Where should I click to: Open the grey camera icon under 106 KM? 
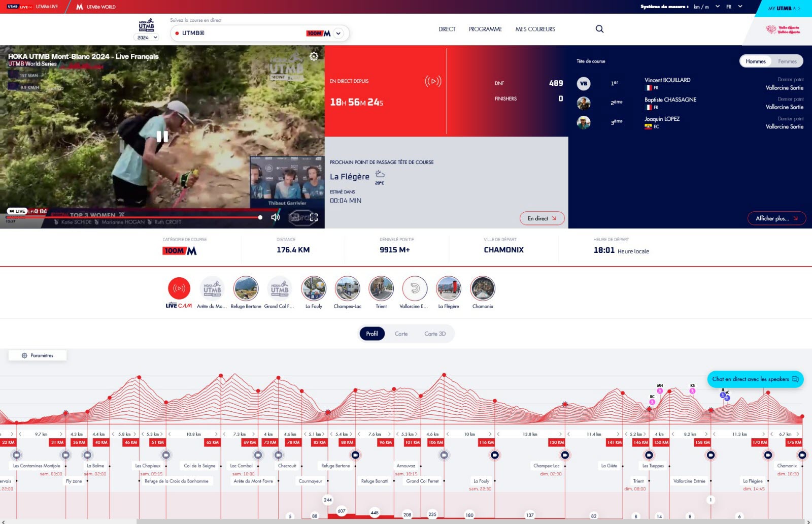[x=444, y=455]
